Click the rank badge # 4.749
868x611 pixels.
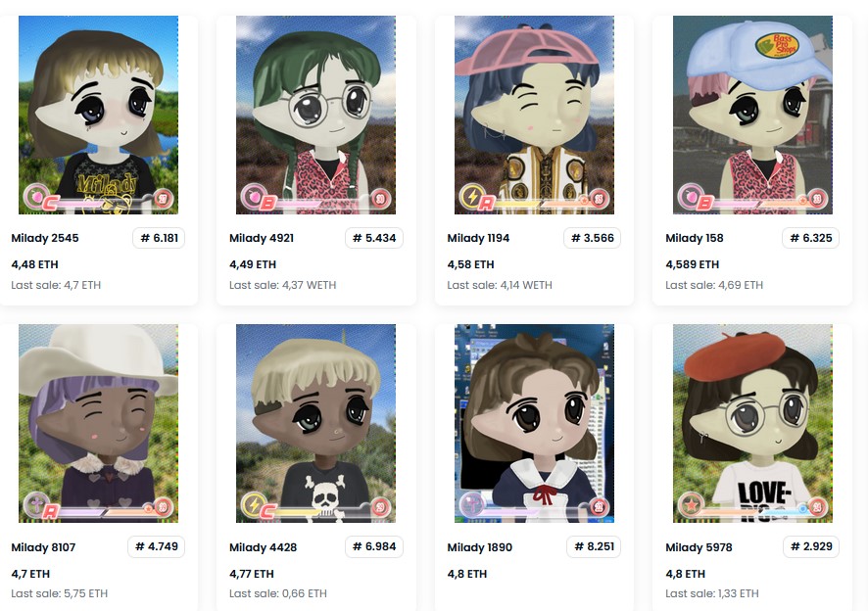coord(157,546)
